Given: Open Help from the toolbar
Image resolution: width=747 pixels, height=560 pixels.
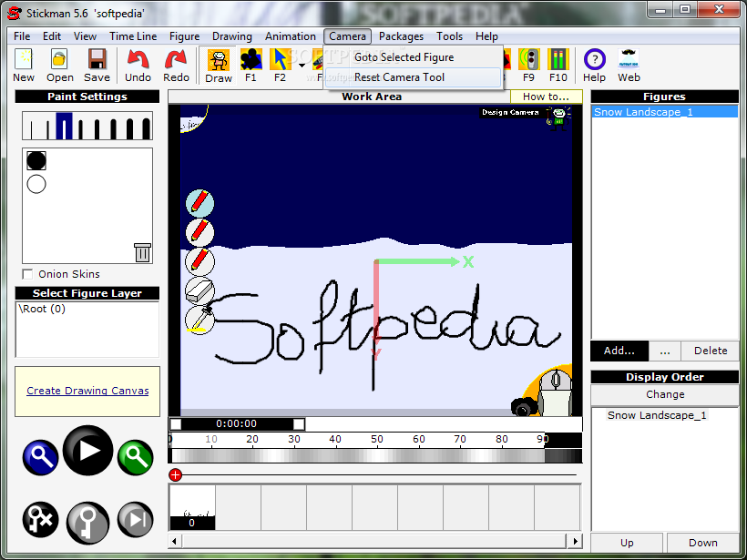Looking at the screenshot, I should tap(594, 66).
